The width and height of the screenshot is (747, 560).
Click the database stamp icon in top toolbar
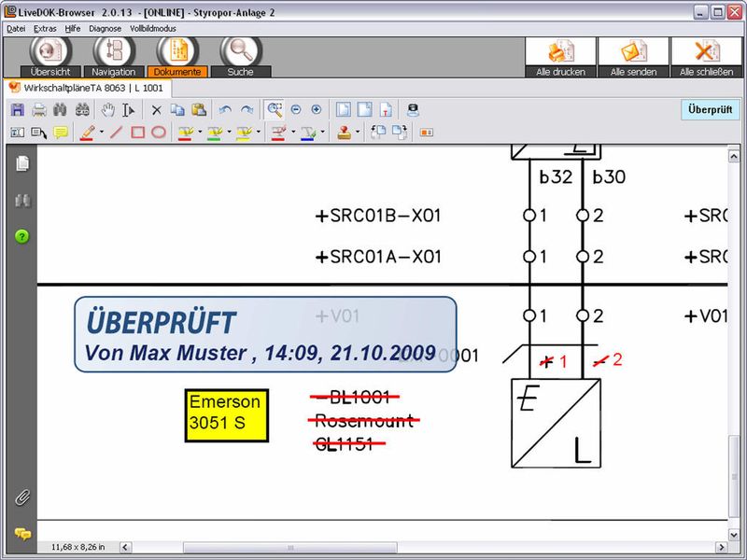click(x=413, y=110)
